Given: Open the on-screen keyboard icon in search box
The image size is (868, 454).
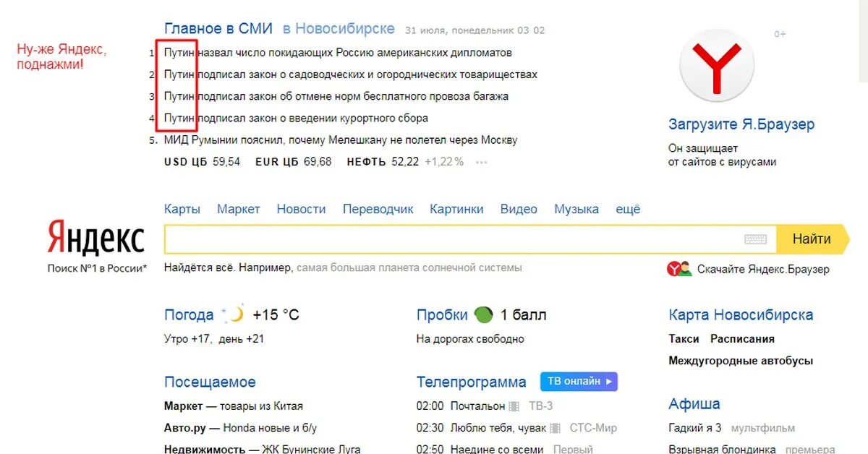Looking at the screenshot, I should coord(755,239).
